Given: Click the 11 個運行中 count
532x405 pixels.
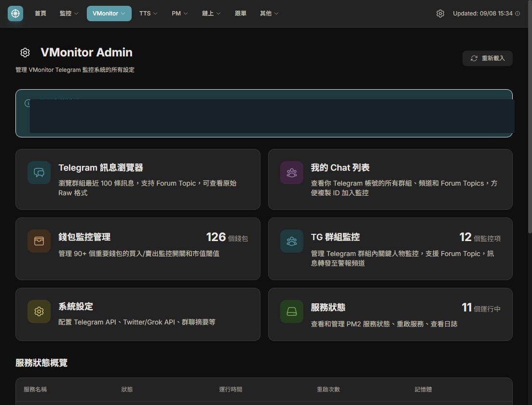Looking at the screenshot, I should coord(481,308).
